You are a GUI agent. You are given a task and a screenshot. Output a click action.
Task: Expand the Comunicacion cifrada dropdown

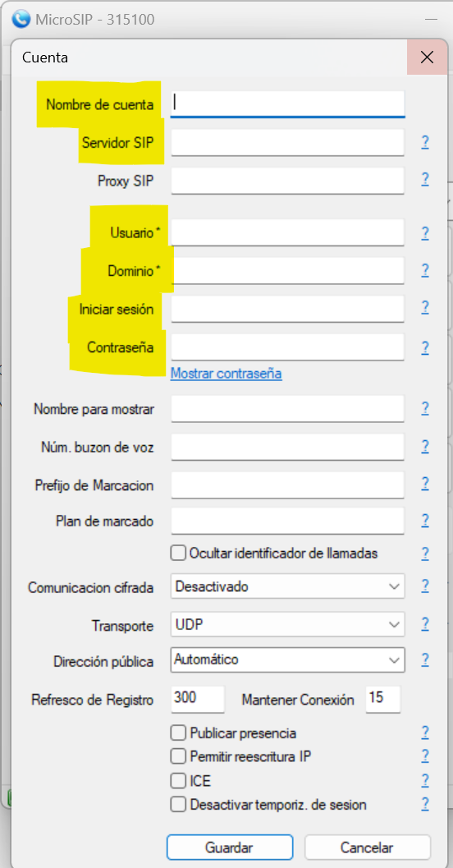pyautogui.click(x=287, y=586)
